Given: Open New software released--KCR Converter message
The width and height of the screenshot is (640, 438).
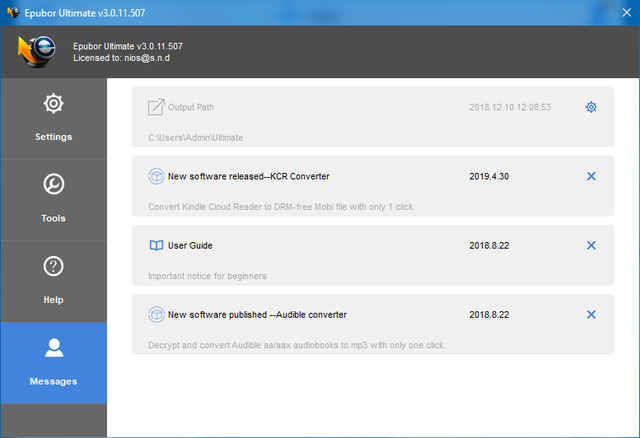Looking at the screenshot, I should (248, 176).
